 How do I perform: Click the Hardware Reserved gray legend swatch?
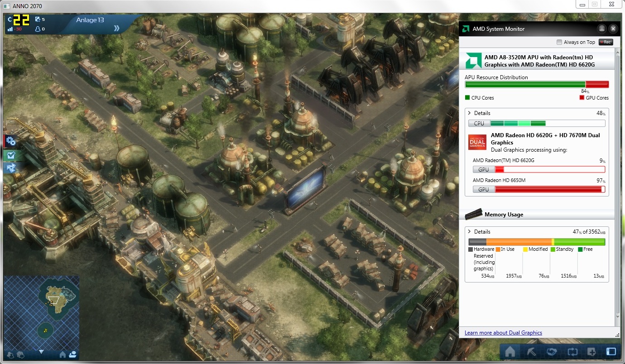pos(471,249)
